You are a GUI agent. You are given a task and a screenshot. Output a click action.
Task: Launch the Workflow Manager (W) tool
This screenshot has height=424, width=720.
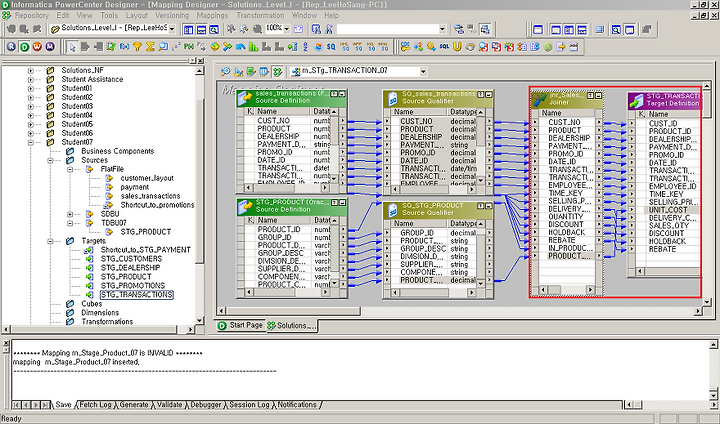pos(37,46)
